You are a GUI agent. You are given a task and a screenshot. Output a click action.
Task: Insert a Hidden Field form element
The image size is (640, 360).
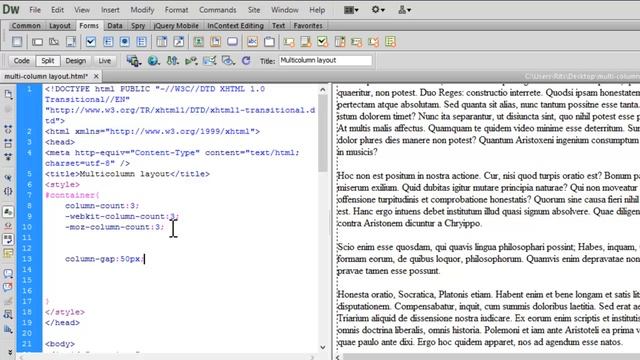point(54,42)
